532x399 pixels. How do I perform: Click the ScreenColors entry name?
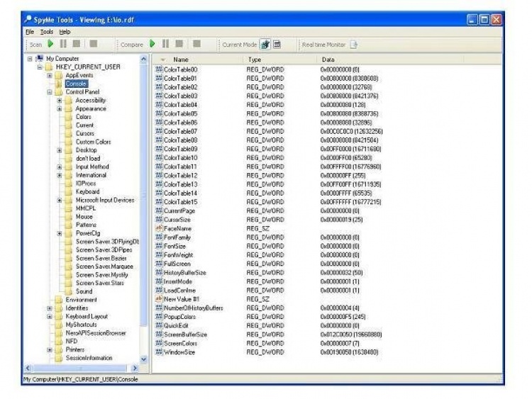(x=180, y=343)
